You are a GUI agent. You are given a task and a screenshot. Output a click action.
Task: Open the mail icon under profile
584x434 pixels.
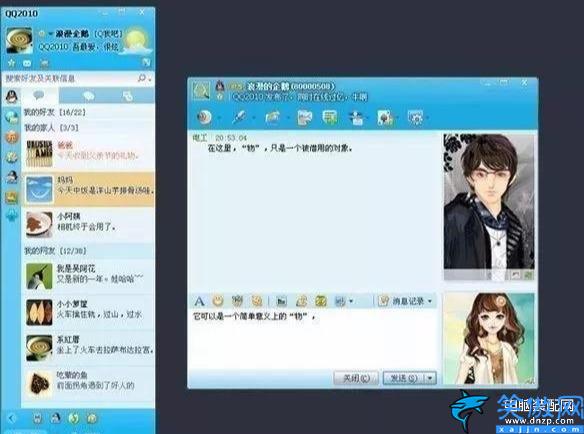pos(27,63)
